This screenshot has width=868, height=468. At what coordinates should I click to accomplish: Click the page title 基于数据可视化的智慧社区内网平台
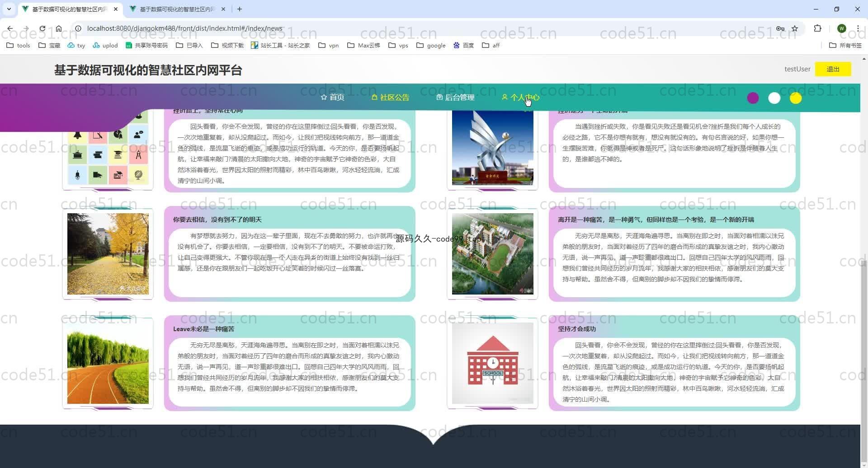click(148, 70)
